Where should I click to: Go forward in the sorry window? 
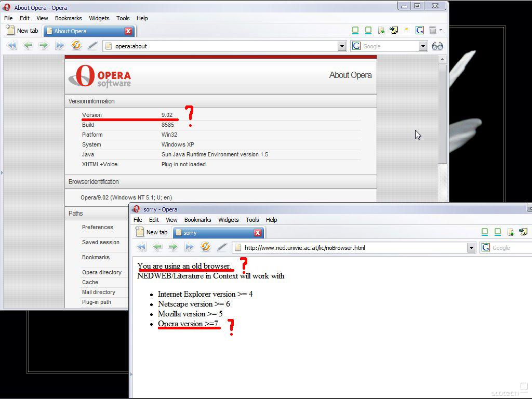(x=174, y=247)
